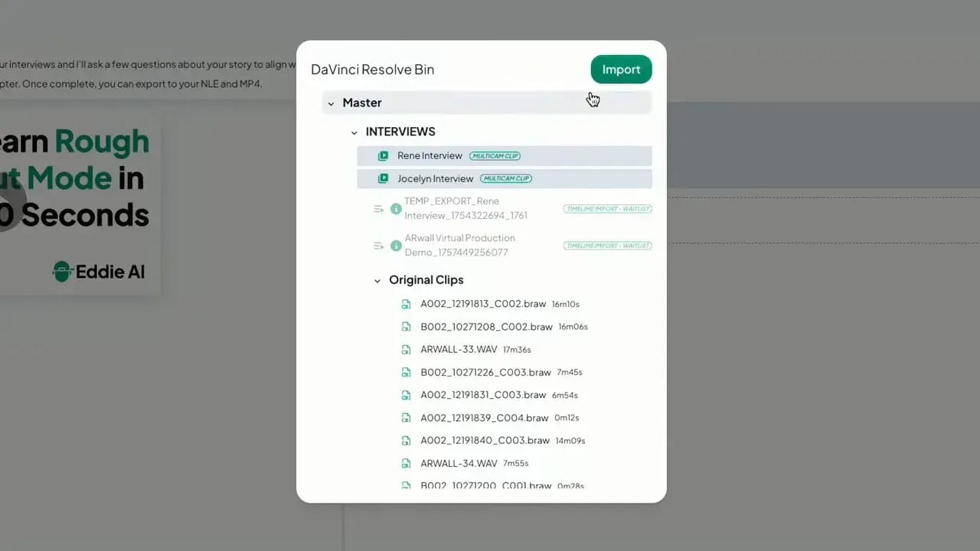
Task: Click the Eddie AI logo icon in background
Action: [62, 271]
